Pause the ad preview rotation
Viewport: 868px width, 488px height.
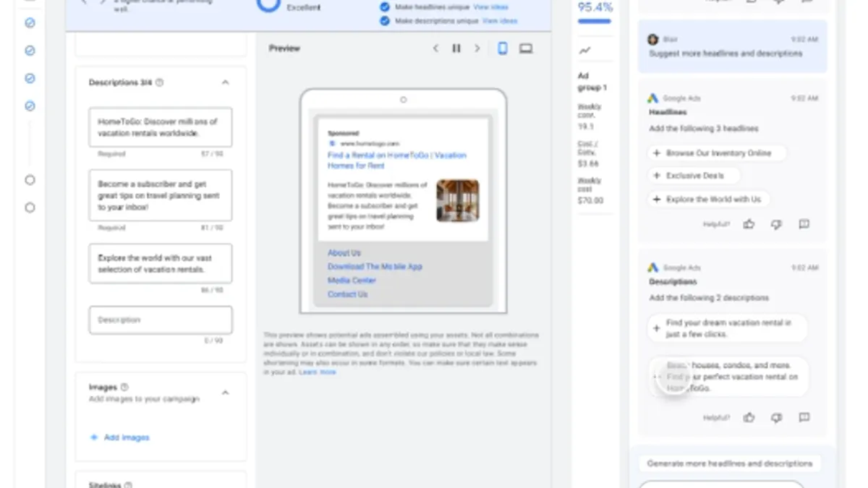456,48
